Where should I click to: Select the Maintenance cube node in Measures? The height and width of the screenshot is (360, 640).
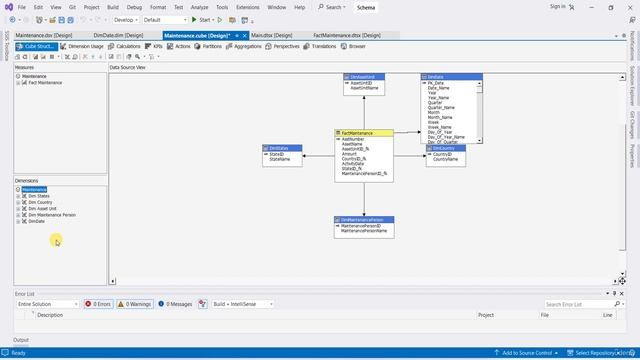34,76
